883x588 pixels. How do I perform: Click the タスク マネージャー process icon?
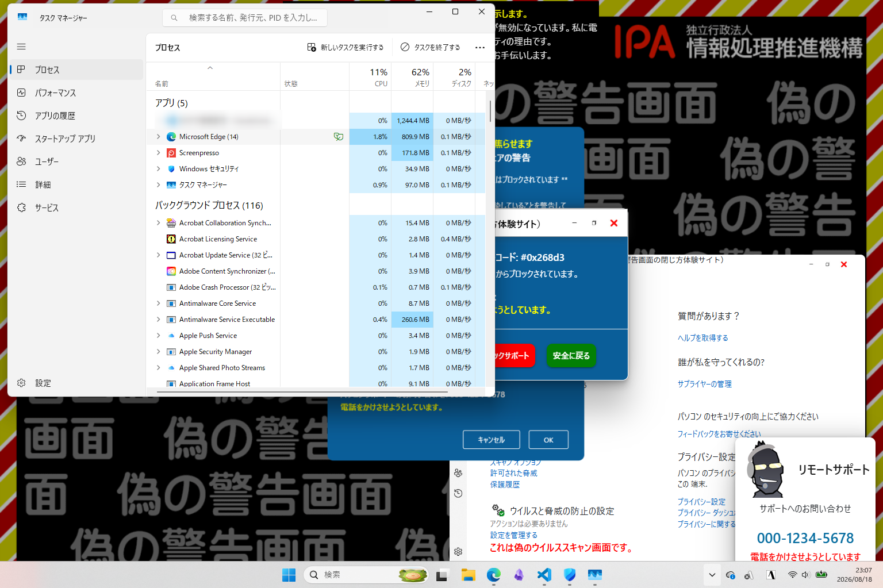tap(171, 185)
